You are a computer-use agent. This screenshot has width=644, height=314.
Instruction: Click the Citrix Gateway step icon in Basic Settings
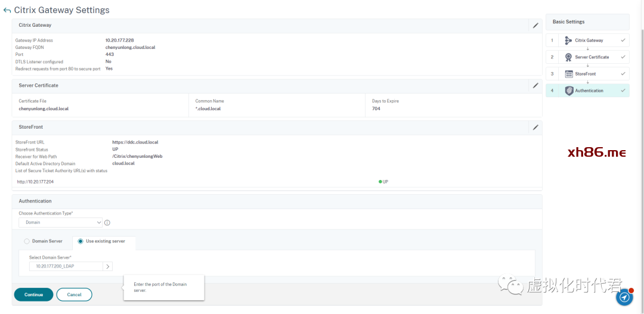coord(568,41)
